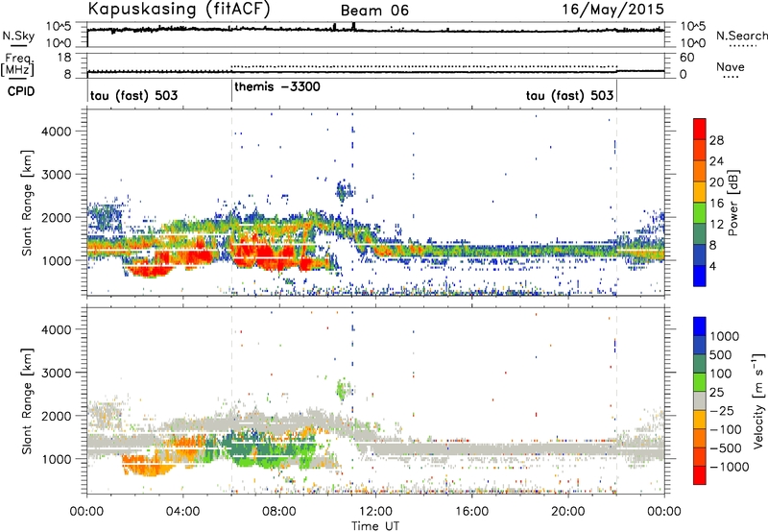The height and width of the screenshot is (532, 768).
Task: Click the Kapuskasing (fitACF) title
Action: point(179,9)
